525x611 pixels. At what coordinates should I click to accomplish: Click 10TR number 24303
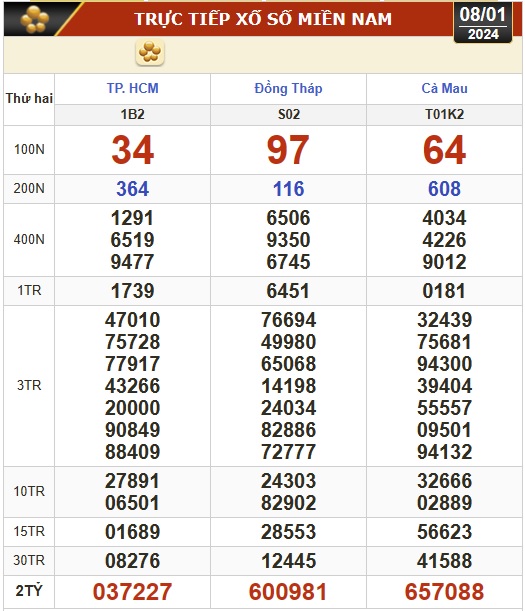288,481
